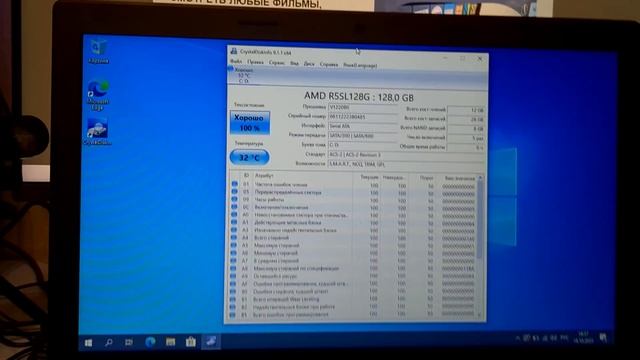Click the Наихудшее column header
Viewport: 640px width, 360px height.
coord(393,178)
